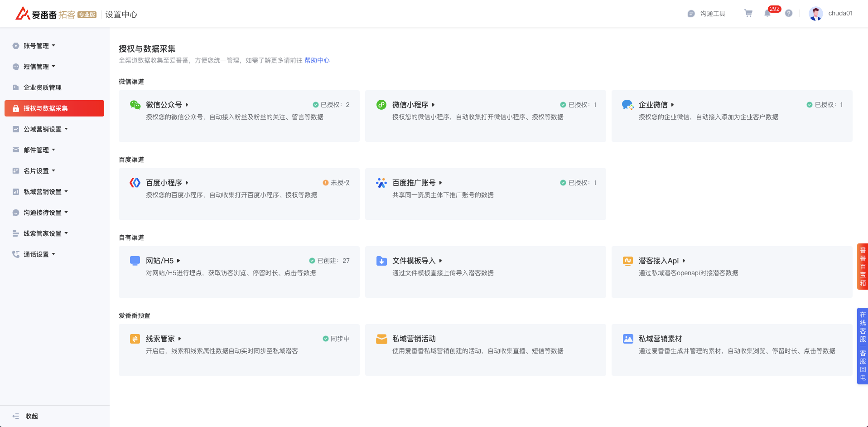Expand the 私域营销设置 dropdown arrow

coord(66,192)
